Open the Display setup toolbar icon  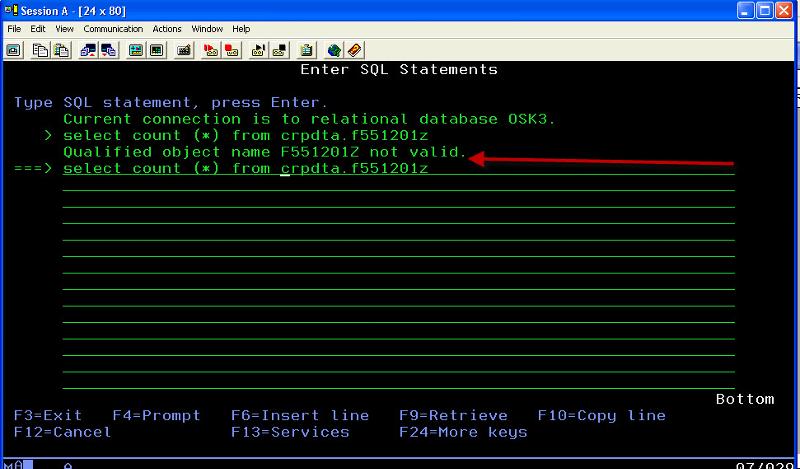136,50
